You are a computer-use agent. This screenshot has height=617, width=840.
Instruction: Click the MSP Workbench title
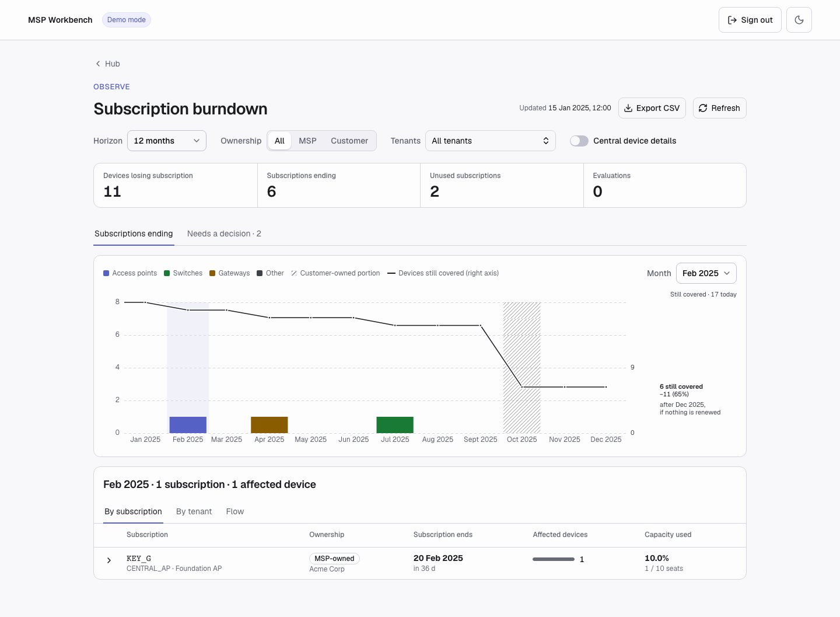pos(60,20)
